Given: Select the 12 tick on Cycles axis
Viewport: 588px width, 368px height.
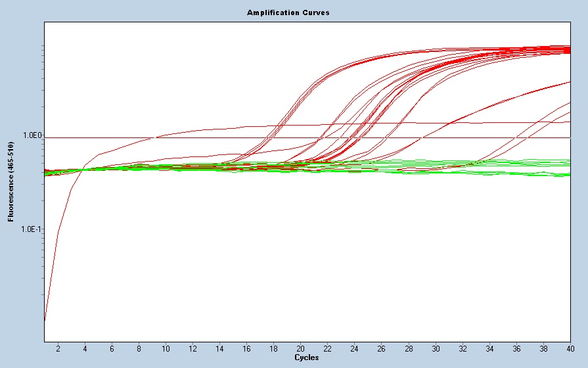Looking at the screenshot, I should click(192, 348).
